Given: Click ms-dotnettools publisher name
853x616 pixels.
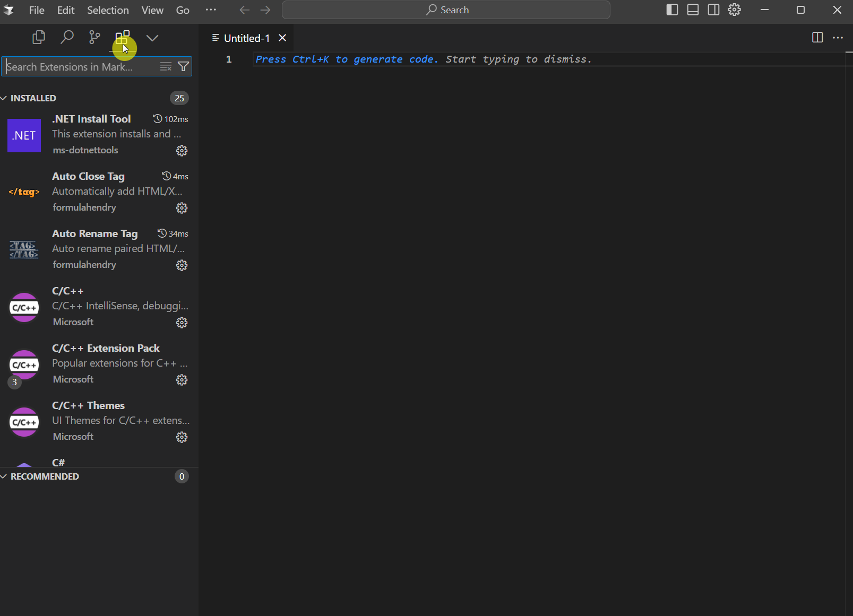Looking at the screenshot, I should click(x=85, y=150).
